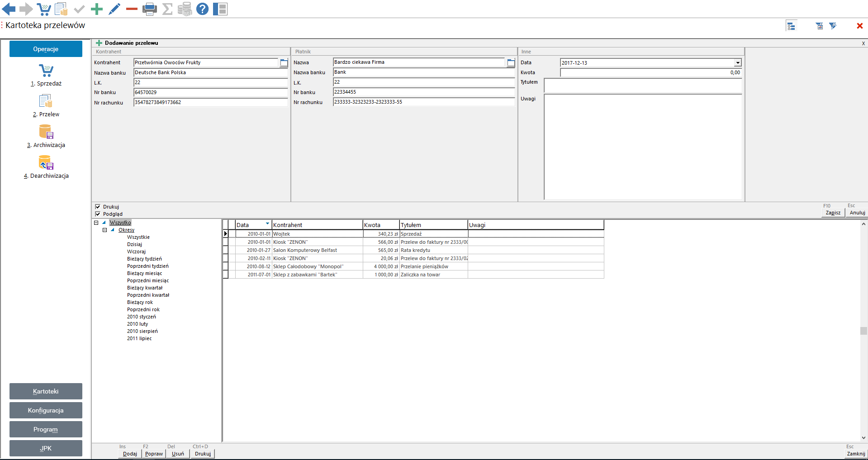Viewport: 868px width, 460px height.
Task: Select the blue pencil edit icon
Action: [114, 9]
